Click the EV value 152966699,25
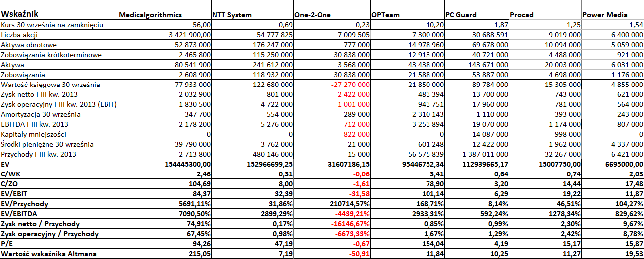 point(252,164)
